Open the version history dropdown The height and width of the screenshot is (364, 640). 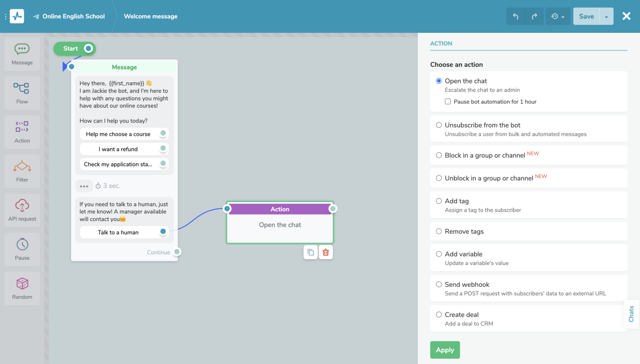pyautogui.click(x=558, y=16)
